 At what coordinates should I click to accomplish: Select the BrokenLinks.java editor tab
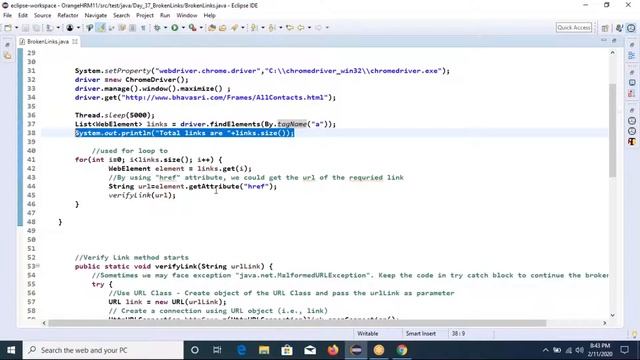(48, 42)
